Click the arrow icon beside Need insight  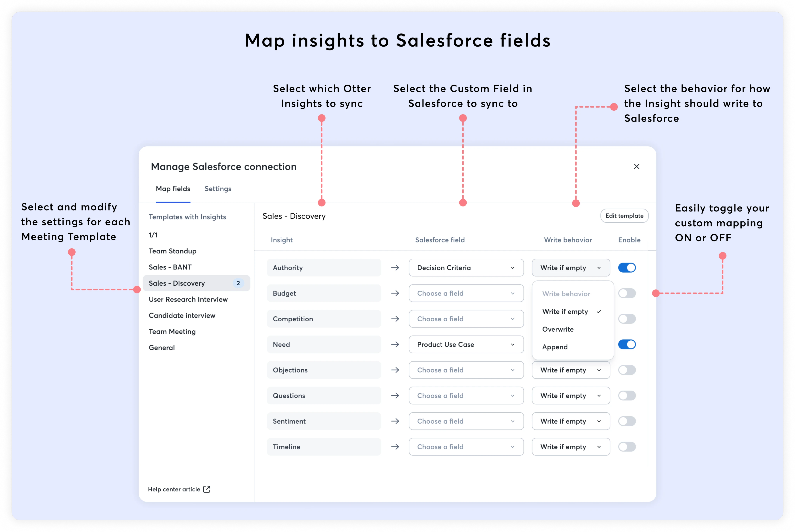[x=395, y=344]
